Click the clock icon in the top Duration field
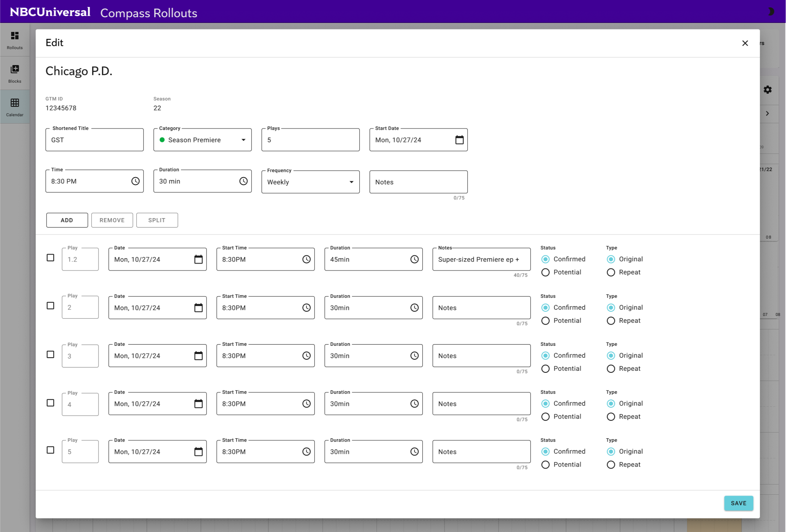This screenshot has width=786, height=532. coord(243,181)
